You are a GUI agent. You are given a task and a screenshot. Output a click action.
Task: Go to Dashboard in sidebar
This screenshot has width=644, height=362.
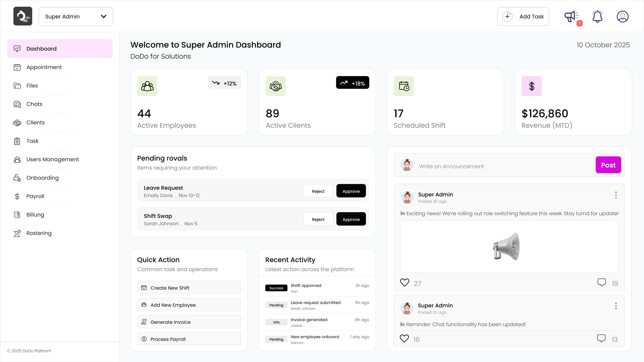click(x=60, y=49)
